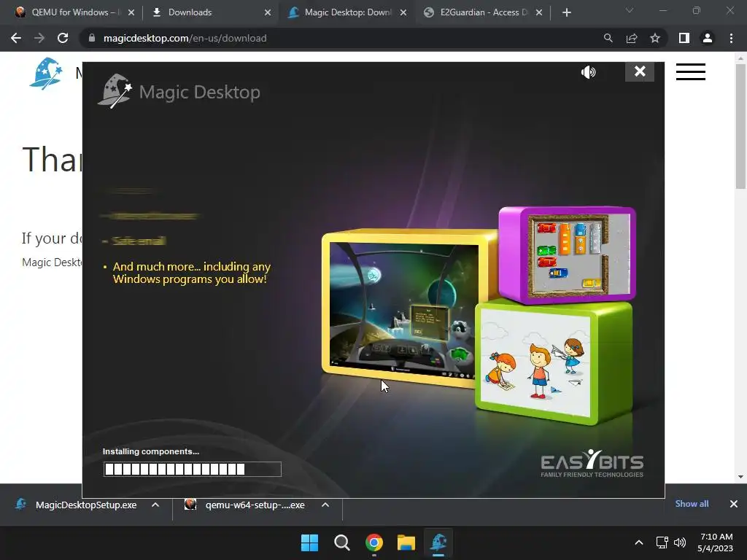Image resolution: width=747 pixels, height=560 pixels.
Task: Open the zoom magnifier in address bar
Action: coord(608,38)
